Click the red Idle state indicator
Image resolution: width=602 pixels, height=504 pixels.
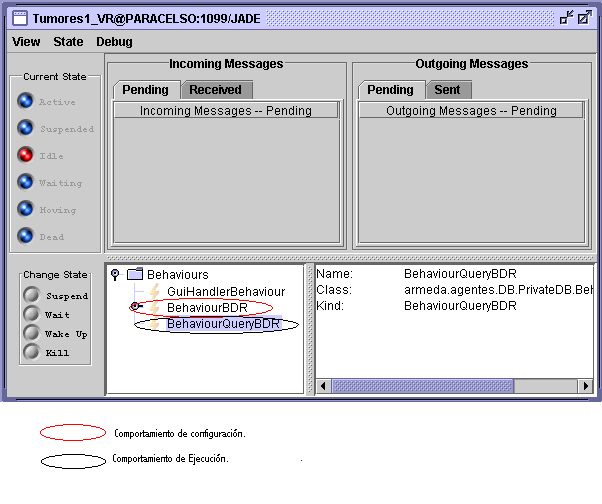tap(26, 155)
